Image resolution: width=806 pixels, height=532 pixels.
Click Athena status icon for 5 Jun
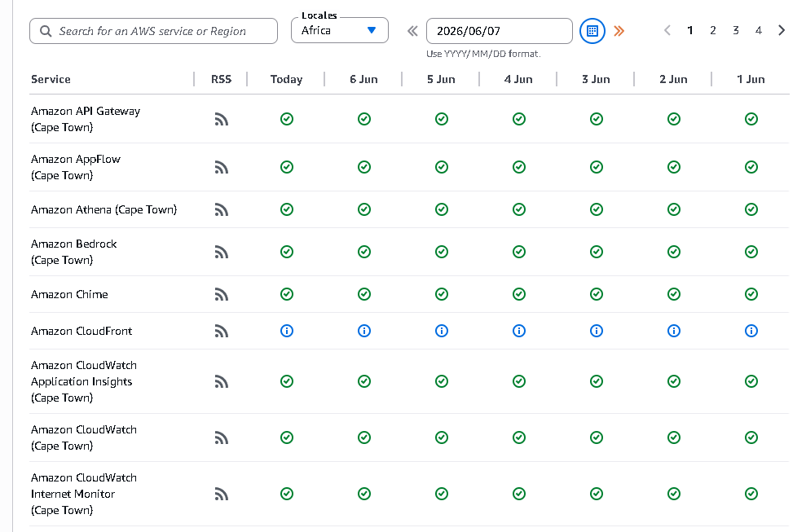[442, 209]
